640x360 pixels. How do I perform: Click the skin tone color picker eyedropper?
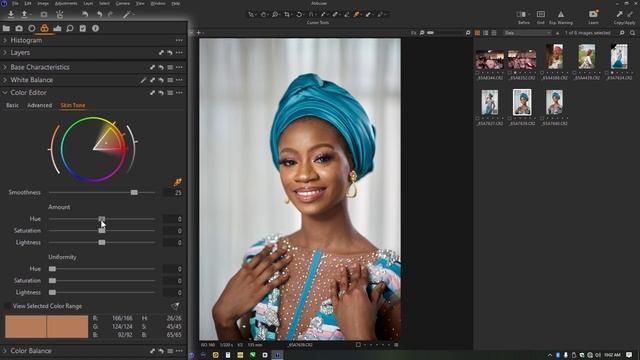coord(178,182)
